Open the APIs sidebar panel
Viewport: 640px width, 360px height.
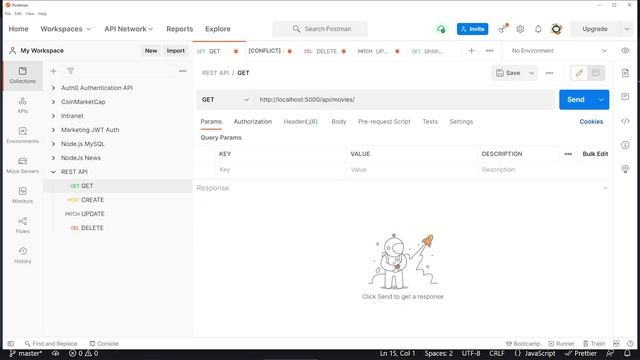coord(22,105)
